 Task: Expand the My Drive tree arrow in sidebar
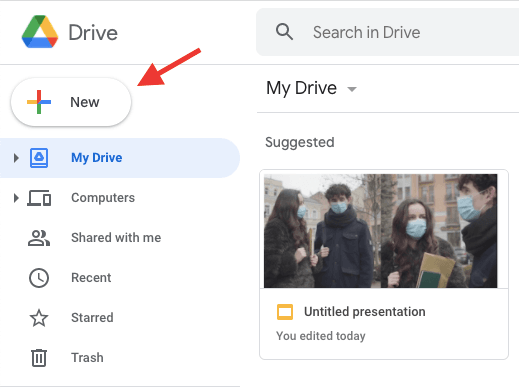tap(16, 158)
